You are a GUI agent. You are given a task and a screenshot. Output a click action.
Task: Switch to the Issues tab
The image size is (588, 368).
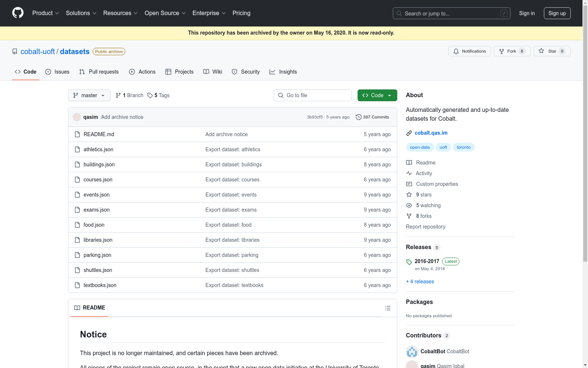[x=57, y=72]
